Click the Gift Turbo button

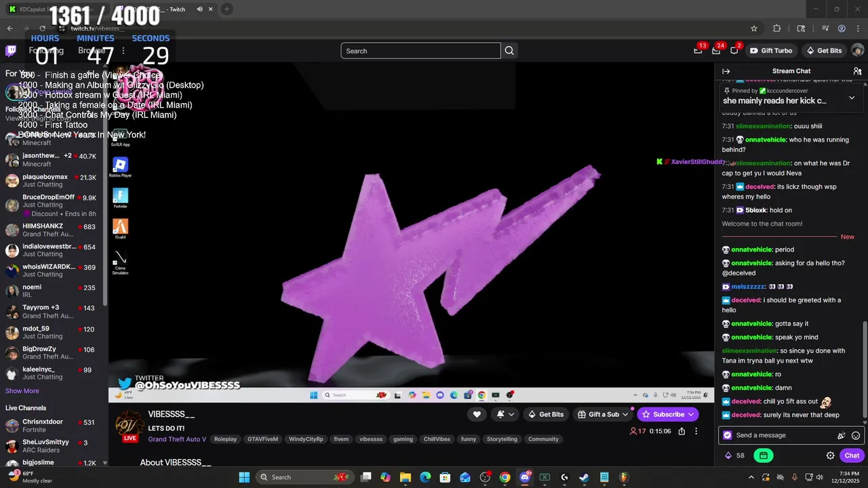pos(771,51)
